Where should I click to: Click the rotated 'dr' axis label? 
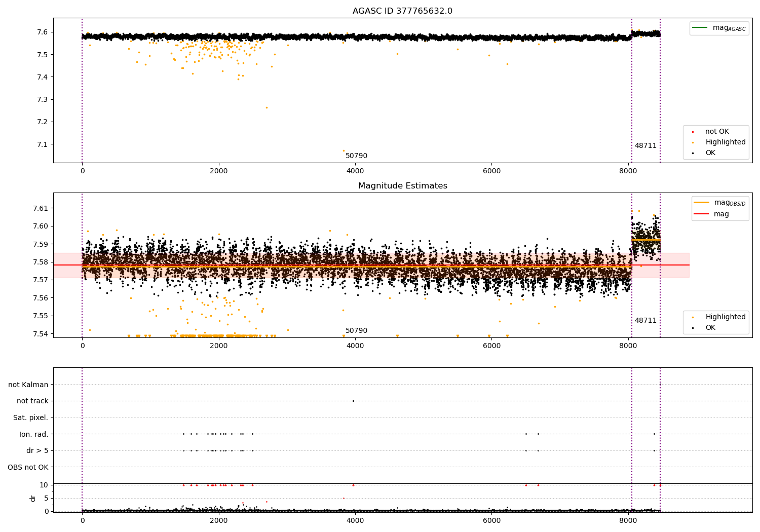[33, 498]
